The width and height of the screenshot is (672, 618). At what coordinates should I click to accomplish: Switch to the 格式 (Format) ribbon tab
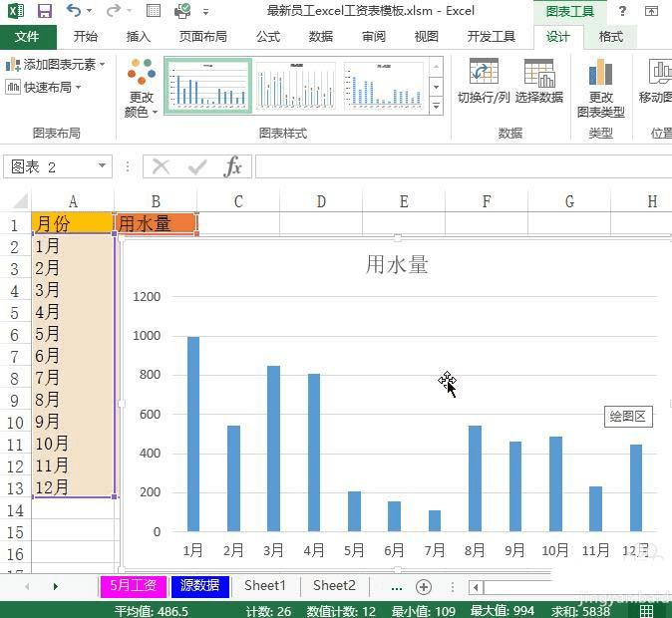[x=610, y=37]
